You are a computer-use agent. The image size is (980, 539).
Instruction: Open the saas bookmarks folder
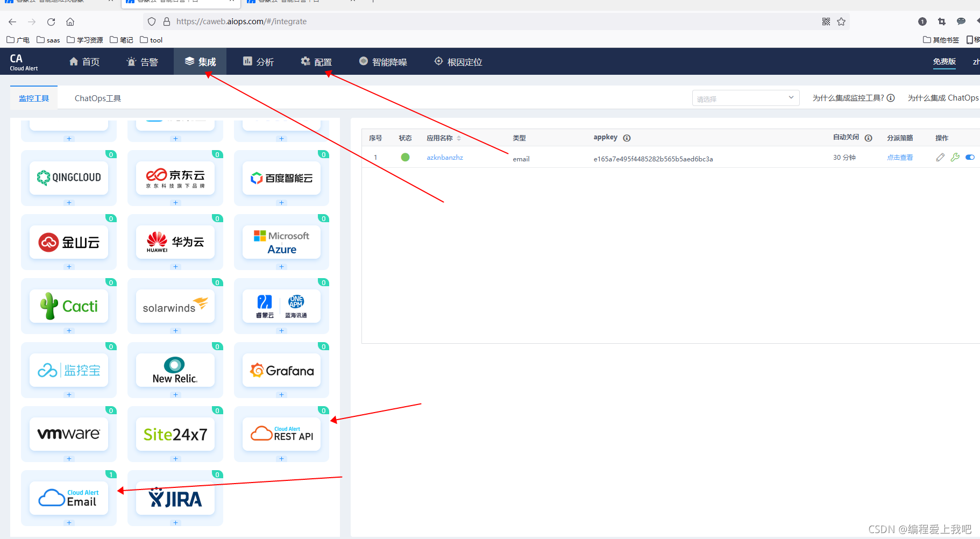48,40
